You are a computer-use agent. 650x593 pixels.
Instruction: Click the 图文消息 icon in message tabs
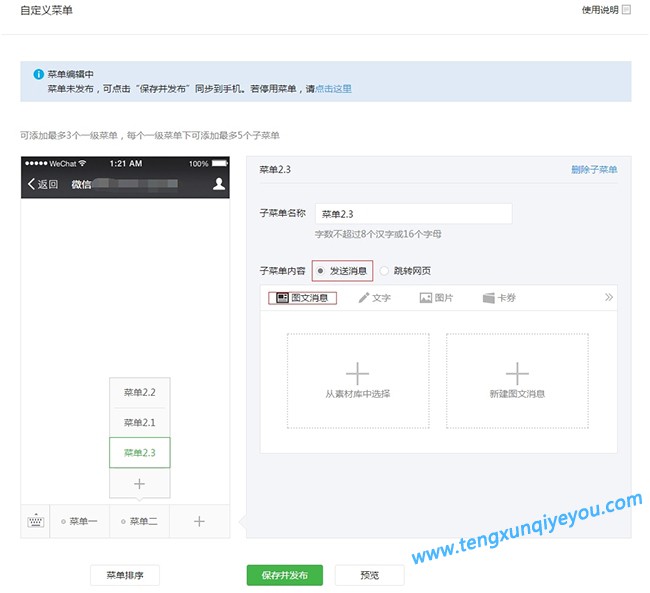point(282,298)
